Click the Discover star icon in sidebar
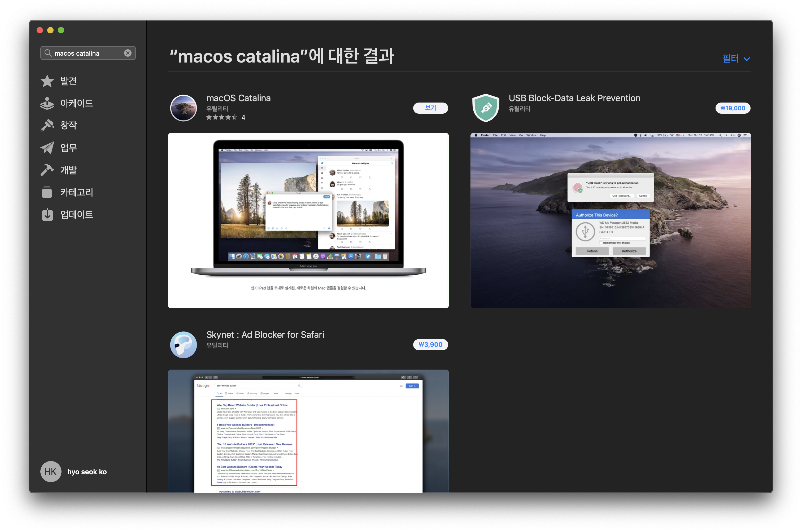This screenshot has width=802, height=532. click(47, 81)
